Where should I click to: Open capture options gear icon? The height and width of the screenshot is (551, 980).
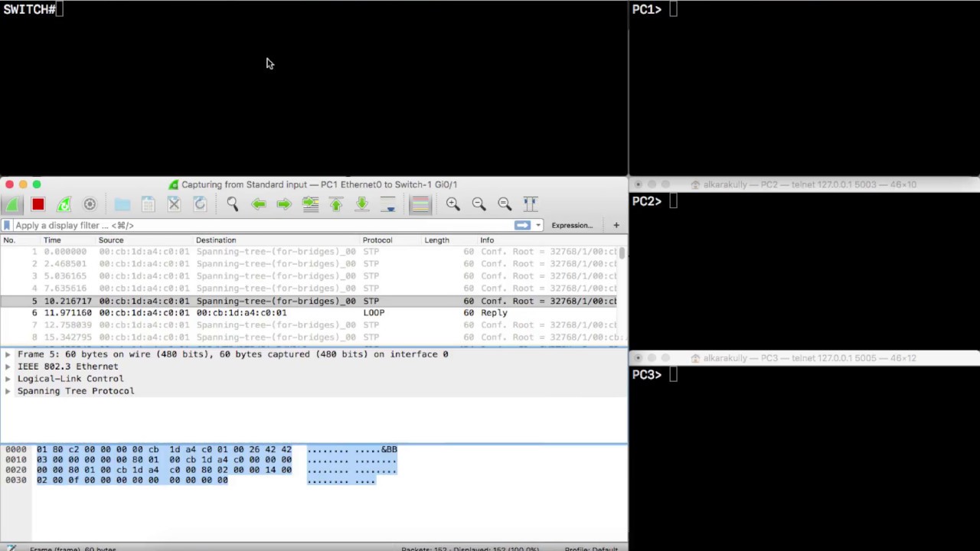point(90,204)
